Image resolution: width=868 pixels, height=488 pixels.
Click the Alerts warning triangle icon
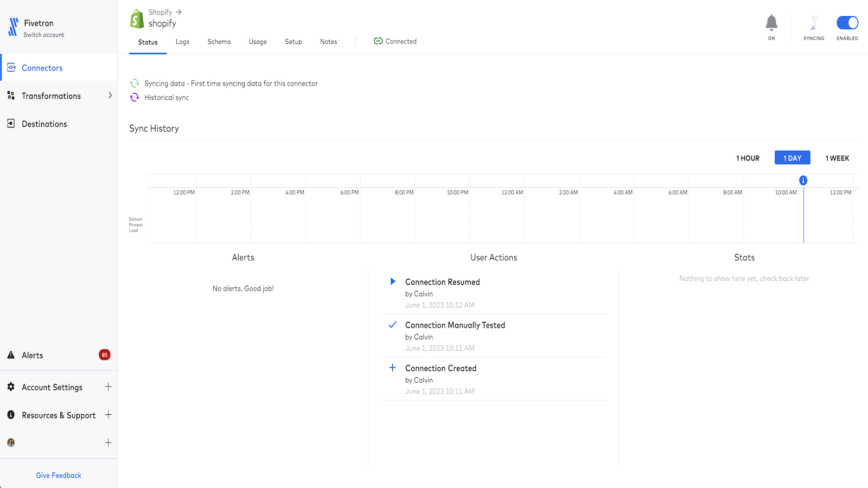tap(11, 355)
